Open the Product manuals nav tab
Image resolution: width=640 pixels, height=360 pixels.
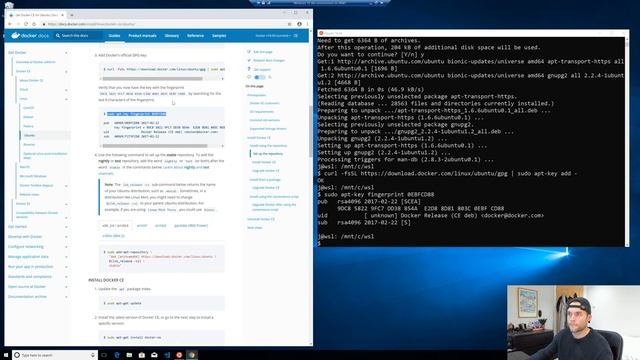142,36
